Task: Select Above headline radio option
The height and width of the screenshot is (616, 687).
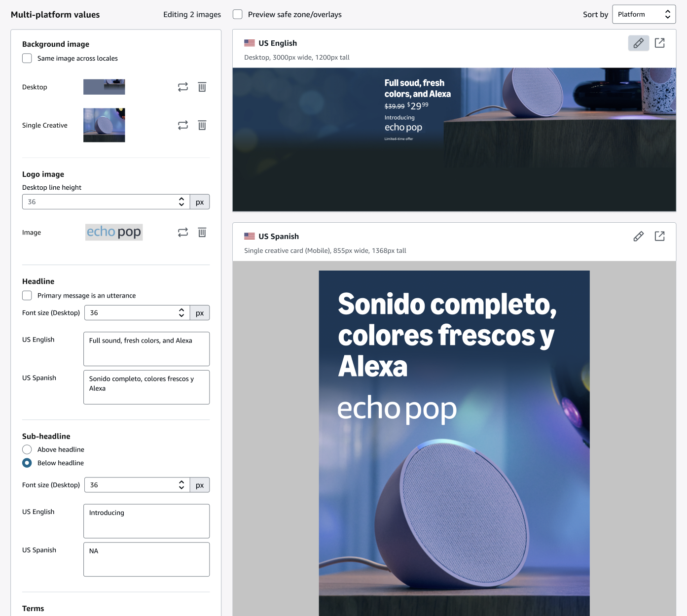Action: (27, 449)
